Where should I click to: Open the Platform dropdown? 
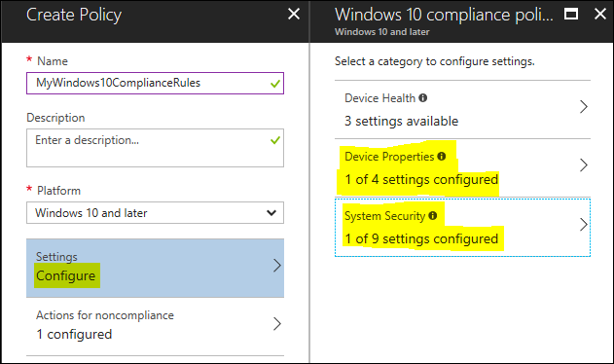coord(155,213)
